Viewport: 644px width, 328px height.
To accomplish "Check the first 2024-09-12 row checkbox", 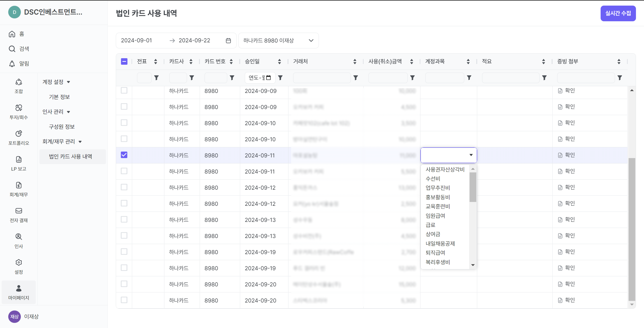I will (x=124, y=187).
